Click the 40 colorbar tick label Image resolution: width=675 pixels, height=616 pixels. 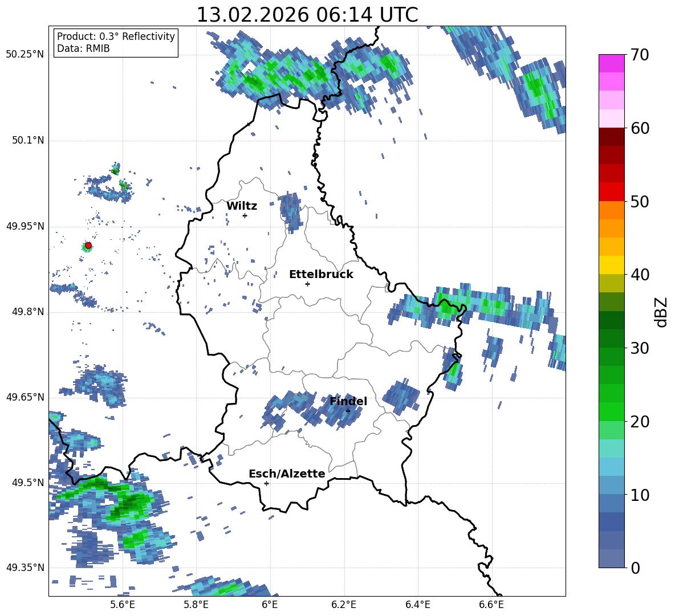coord(640,275)
